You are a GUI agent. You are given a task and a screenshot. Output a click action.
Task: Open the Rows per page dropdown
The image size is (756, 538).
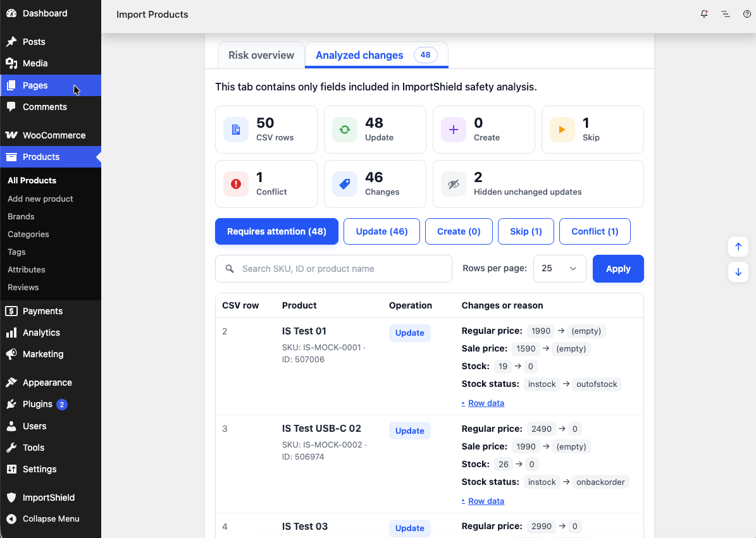click(x=560, y=269)
